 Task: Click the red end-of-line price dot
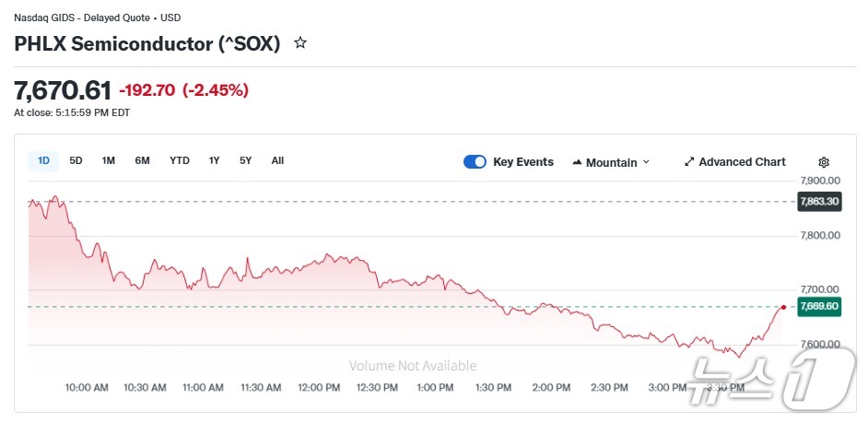point(783,307)
